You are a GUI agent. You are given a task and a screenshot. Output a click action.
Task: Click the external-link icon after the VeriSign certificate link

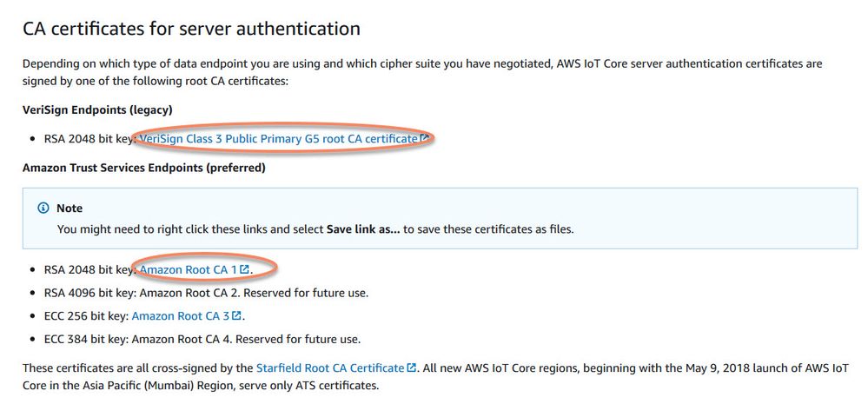tap(423, 138)
